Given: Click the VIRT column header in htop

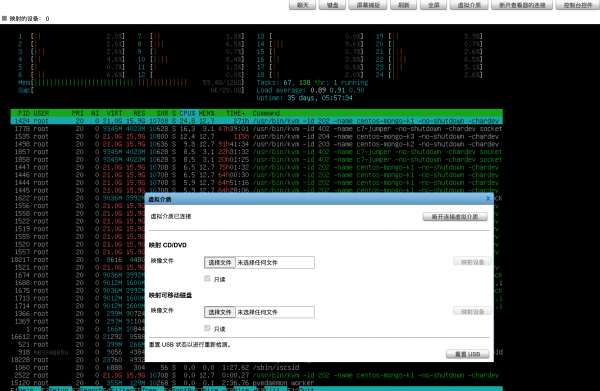Looking at the screenshot, I should coord(114,113).
